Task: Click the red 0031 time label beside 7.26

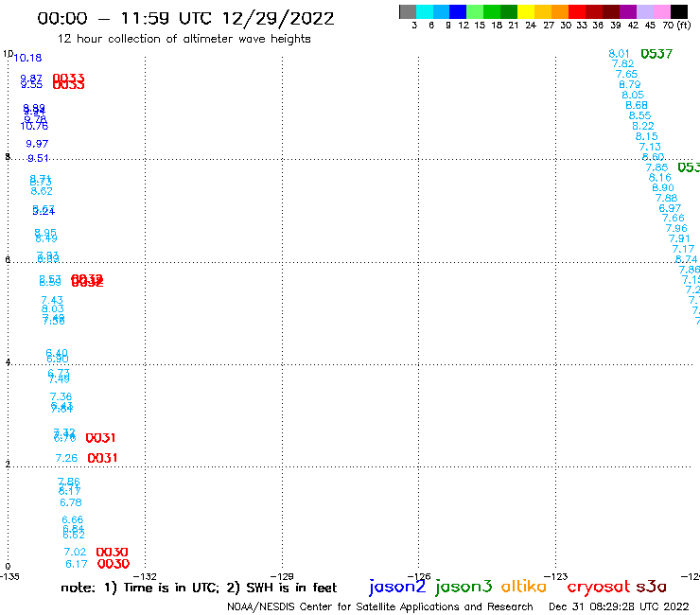Action: point(103,458)
